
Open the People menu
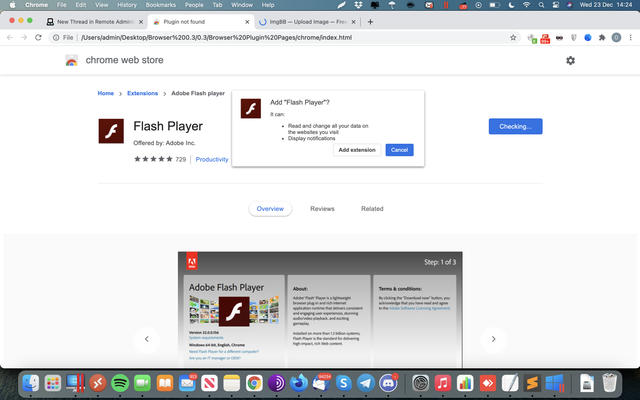[194, 5]
